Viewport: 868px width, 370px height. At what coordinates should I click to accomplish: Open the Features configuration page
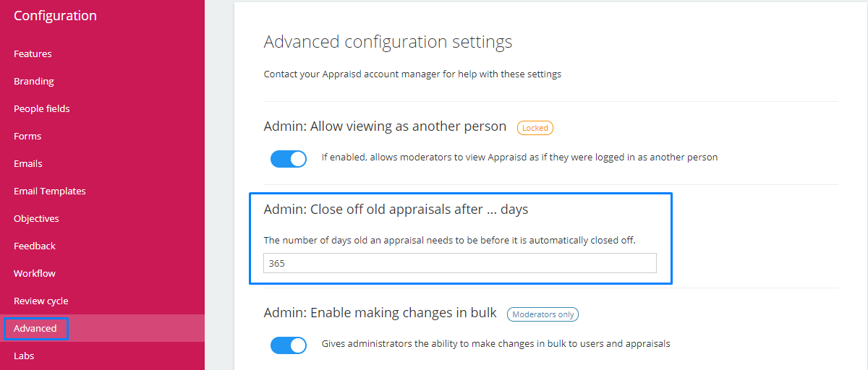click(x=33, y=54)
